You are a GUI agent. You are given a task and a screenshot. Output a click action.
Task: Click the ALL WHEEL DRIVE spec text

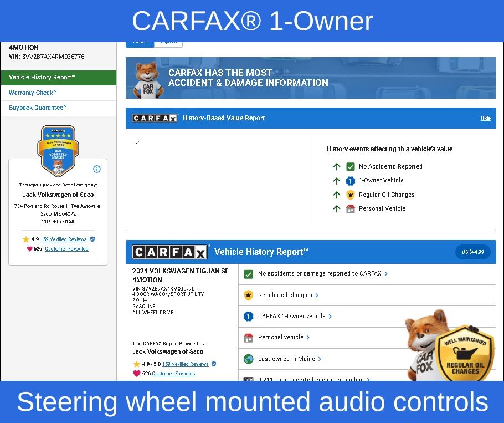(153, 312)
